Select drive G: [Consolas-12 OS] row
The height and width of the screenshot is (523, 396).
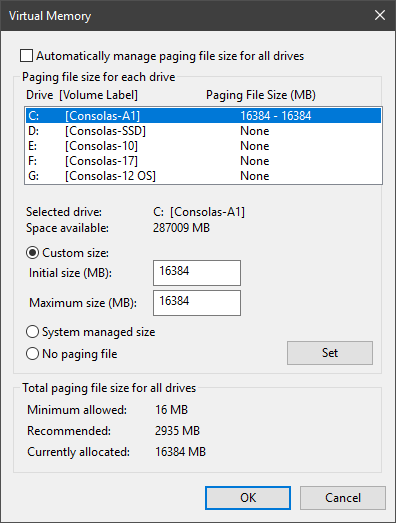coord(203,176)
